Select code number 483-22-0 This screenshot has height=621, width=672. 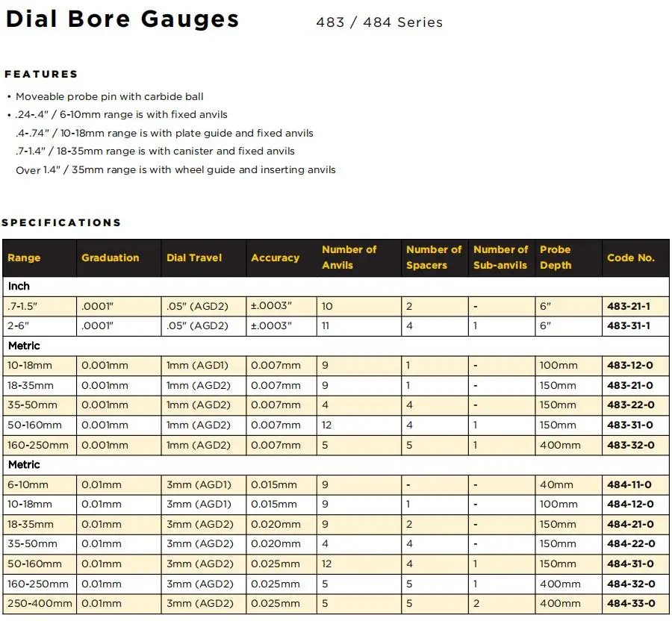point(630,405)
